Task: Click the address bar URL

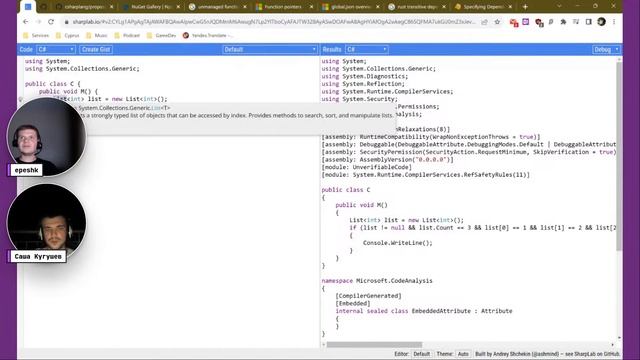Action: click(273, 22)
